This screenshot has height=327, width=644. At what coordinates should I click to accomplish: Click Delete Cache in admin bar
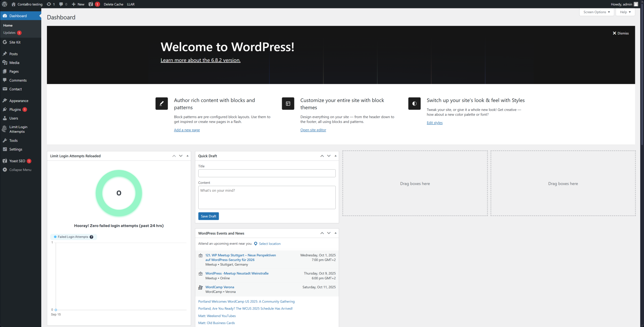[x=113, y=4]
